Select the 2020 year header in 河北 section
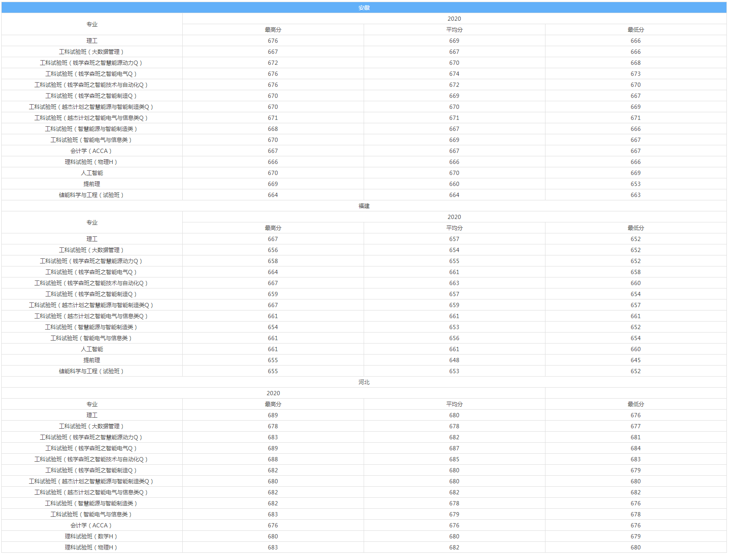Image resolution: width=729 pixels, height=560 pixels. pos(273,393)
